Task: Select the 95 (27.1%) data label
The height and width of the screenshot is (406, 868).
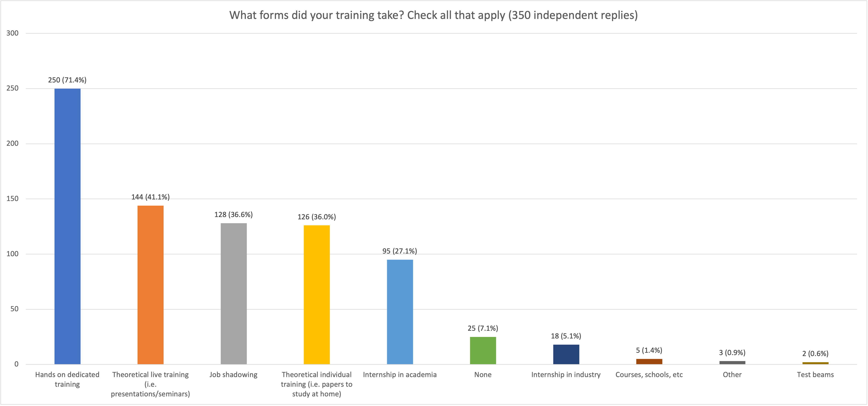Action: pyautogui.click(x=400, y=251)
